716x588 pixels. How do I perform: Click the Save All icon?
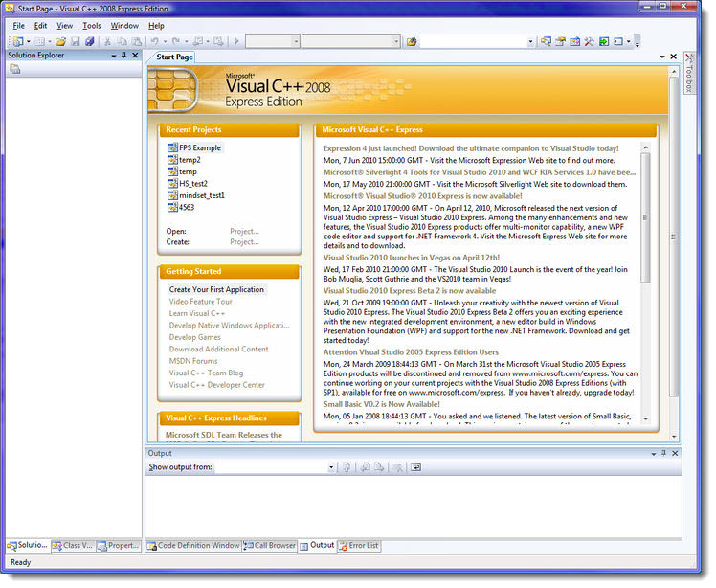click(90, 41)
